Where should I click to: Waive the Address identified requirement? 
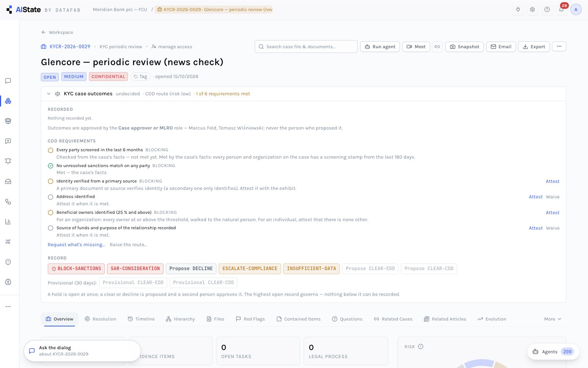[552, 197]
